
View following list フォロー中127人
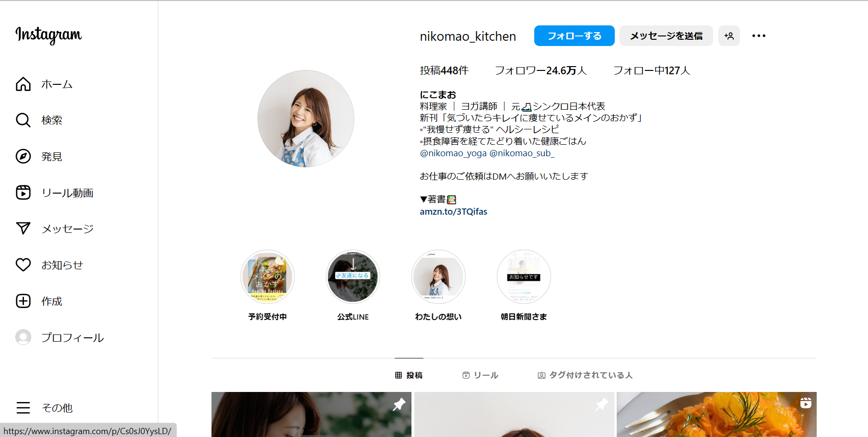(x=652, y=70)
